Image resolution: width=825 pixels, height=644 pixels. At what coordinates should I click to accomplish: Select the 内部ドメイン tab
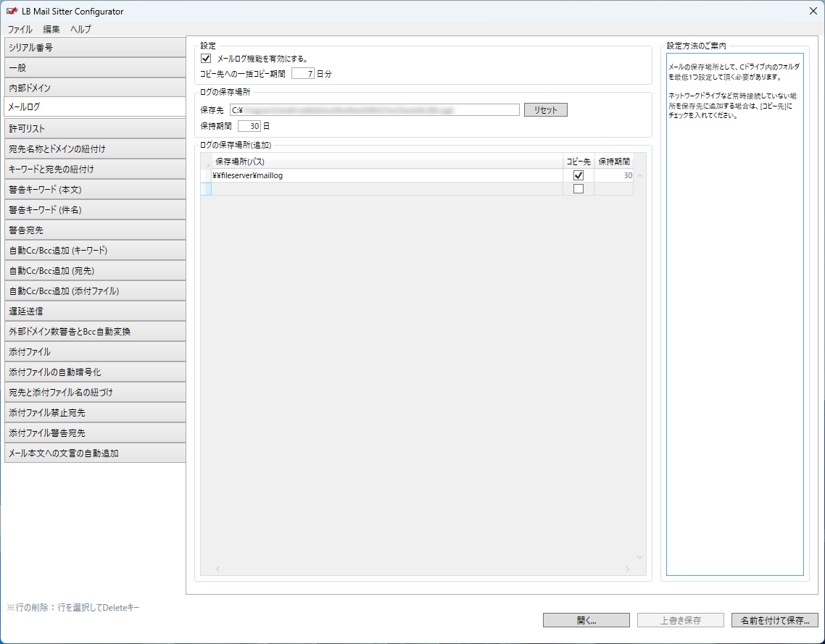point(95,88)
